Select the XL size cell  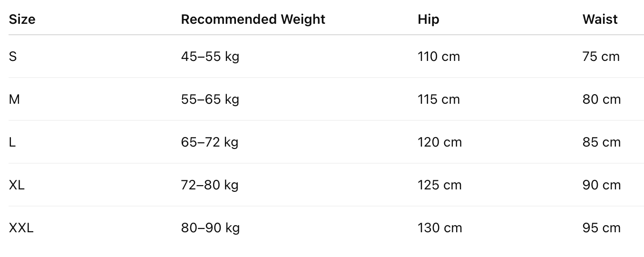tap(17, 185)
